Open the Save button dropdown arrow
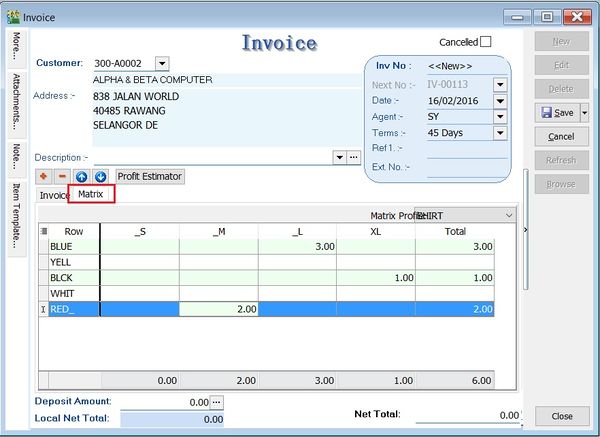600x437 pixels. click(585, 113)
